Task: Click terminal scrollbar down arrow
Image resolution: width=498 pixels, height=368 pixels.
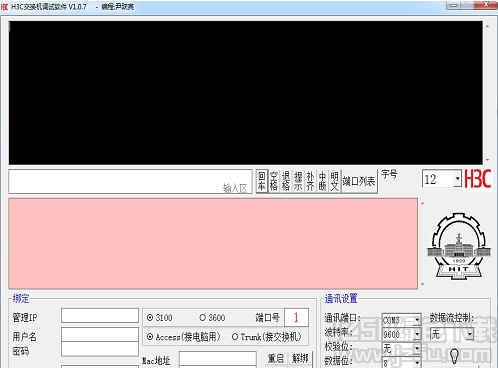Action: click(487, 160)
